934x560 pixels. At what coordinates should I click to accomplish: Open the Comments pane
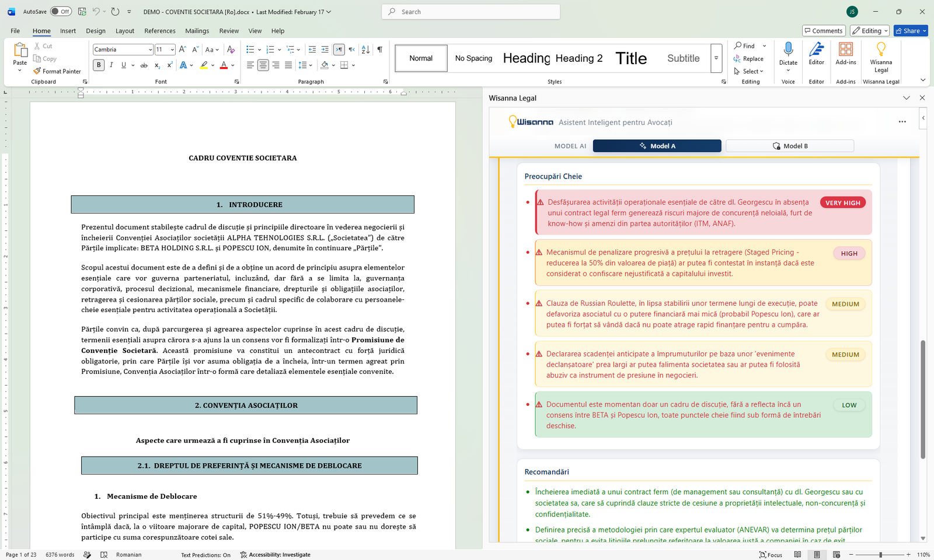[x=823, y=31]
